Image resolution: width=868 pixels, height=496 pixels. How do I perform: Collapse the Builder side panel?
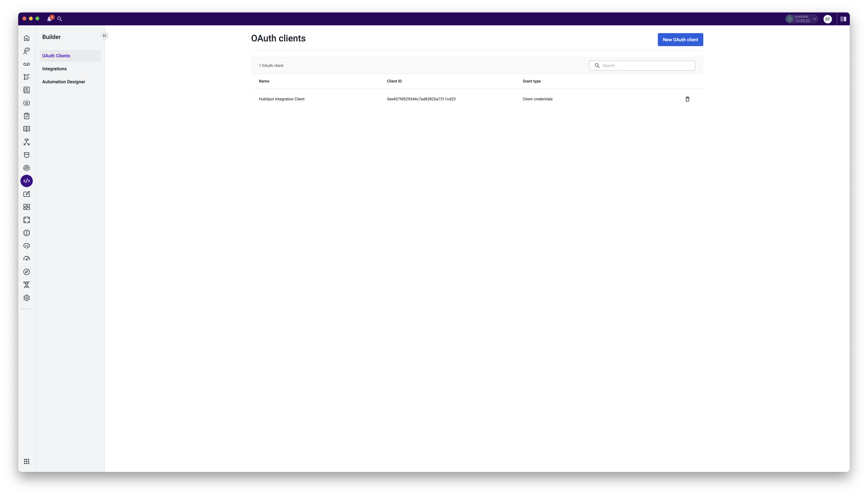105,36
